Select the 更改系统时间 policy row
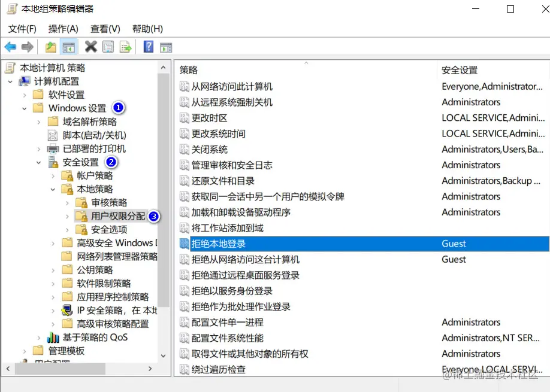 [x=362, y=133]
